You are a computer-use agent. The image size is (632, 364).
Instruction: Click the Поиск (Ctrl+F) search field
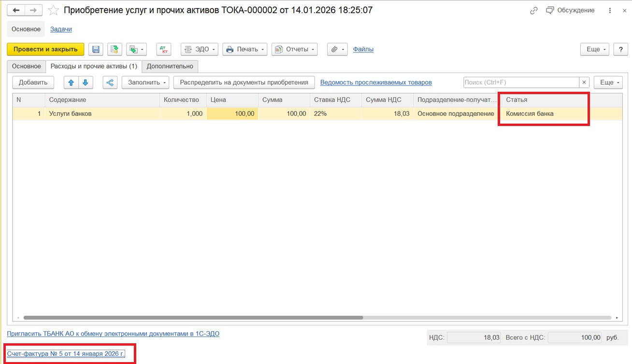pos(521,83)
